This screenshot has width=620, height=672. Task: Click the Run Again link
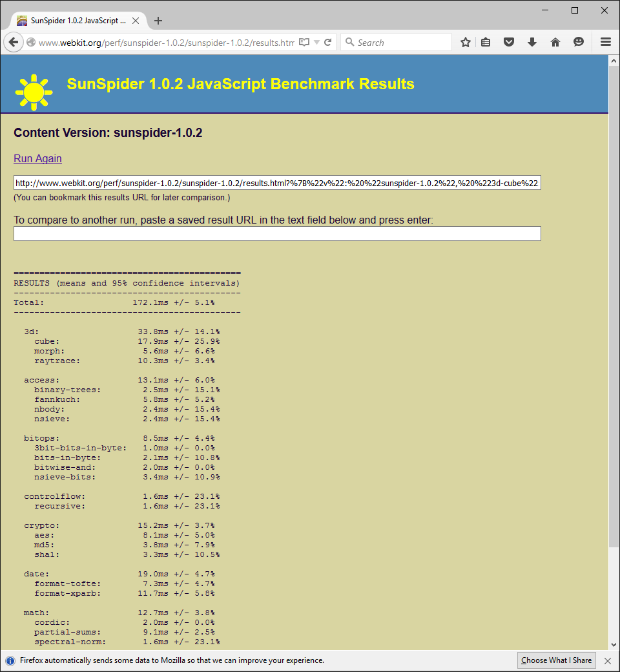(37, 158)
